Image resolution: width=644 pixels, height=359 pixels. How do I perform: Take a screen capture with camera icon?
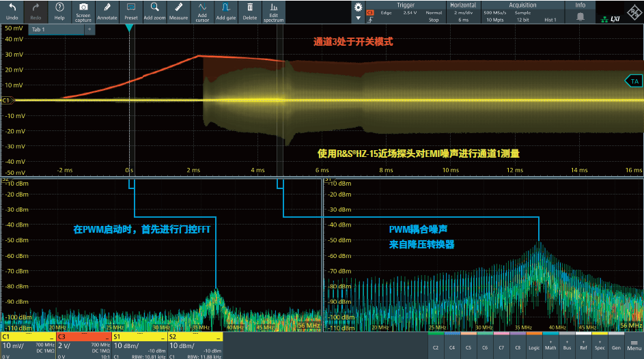[x=83, y=11]
